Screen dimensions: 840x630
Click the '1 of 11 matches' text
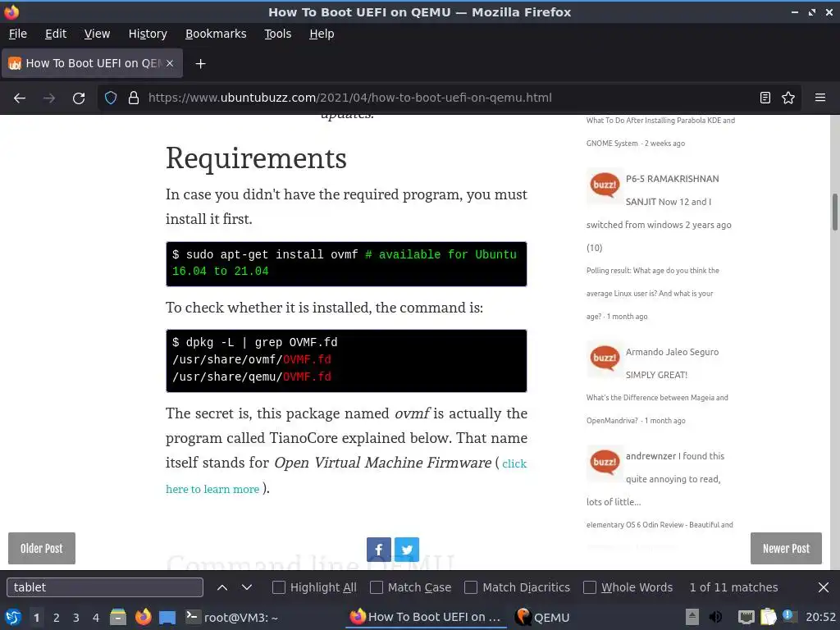click(733, 587)
